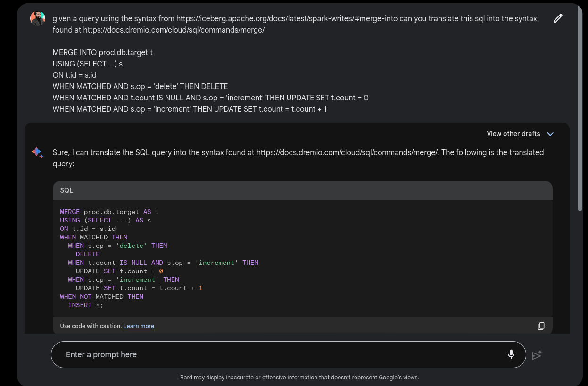Focus the "Enter a prompt here" field
The image size is (588, 386).
(x=278, y=354)
